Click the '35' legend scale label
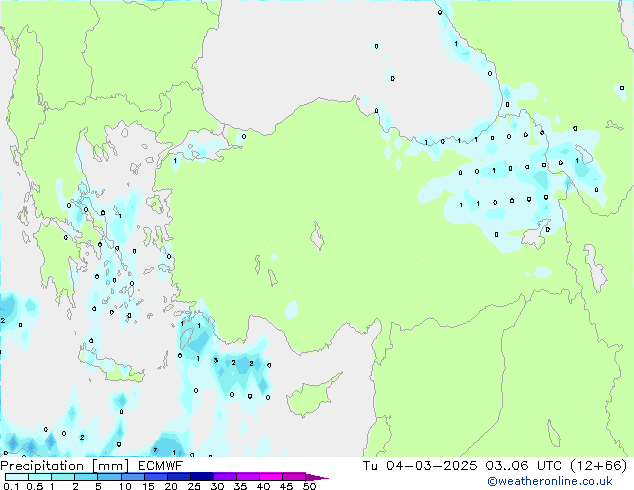The height and width of the screenshot is (490, 634). (x=240, y=486)
